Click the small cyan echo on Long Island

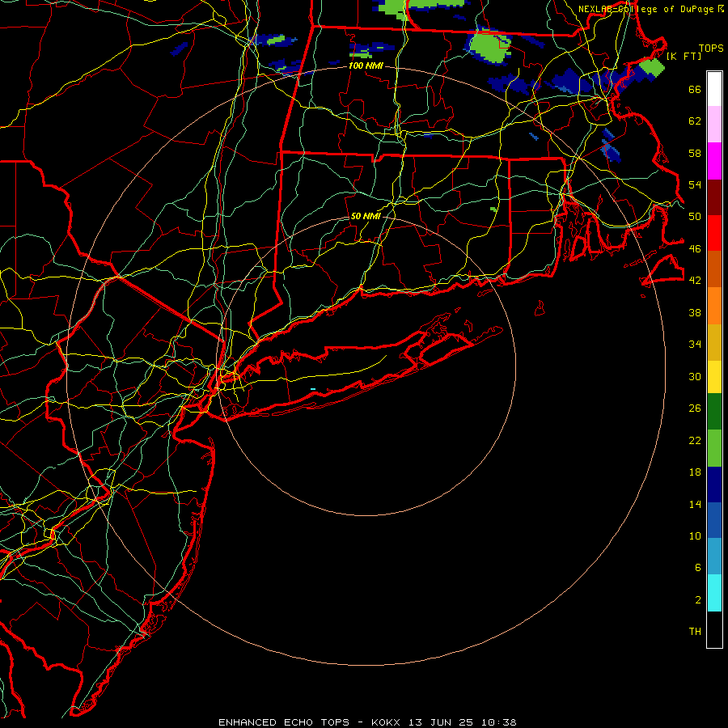point(313,389)
